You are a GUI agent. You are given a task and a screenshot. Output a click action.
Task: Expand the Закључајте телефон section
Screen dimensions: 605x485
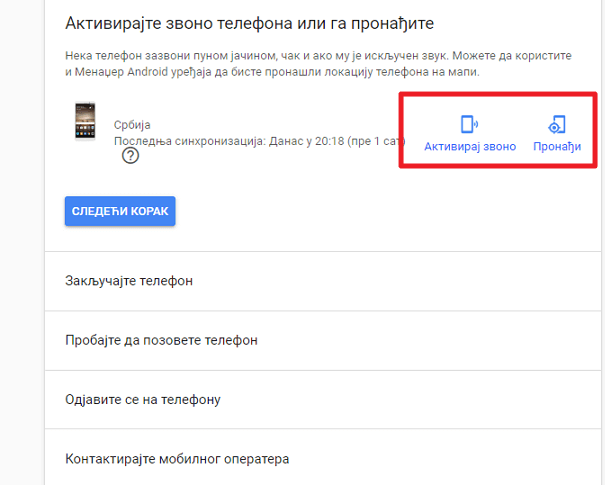[x=323, y=281]
